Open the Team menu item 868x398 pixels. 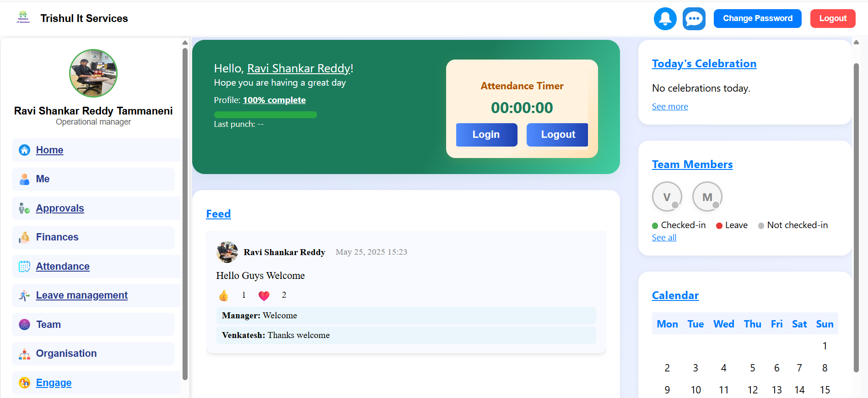[x=93, y=325]
